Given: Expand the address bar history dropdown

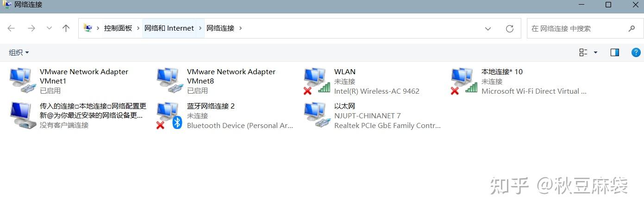Looking at the screenshot, I should pos(488,29).
